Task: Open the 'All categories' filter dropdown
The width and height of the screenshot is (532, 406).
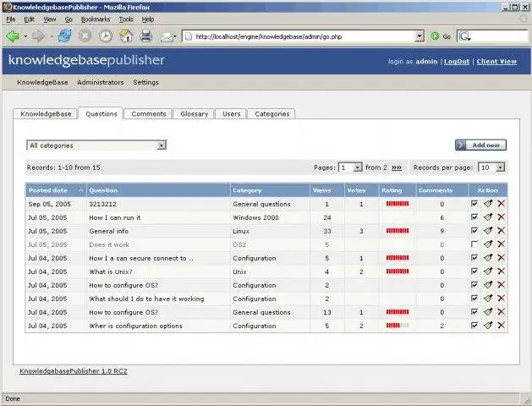Action: coord(96,145)
